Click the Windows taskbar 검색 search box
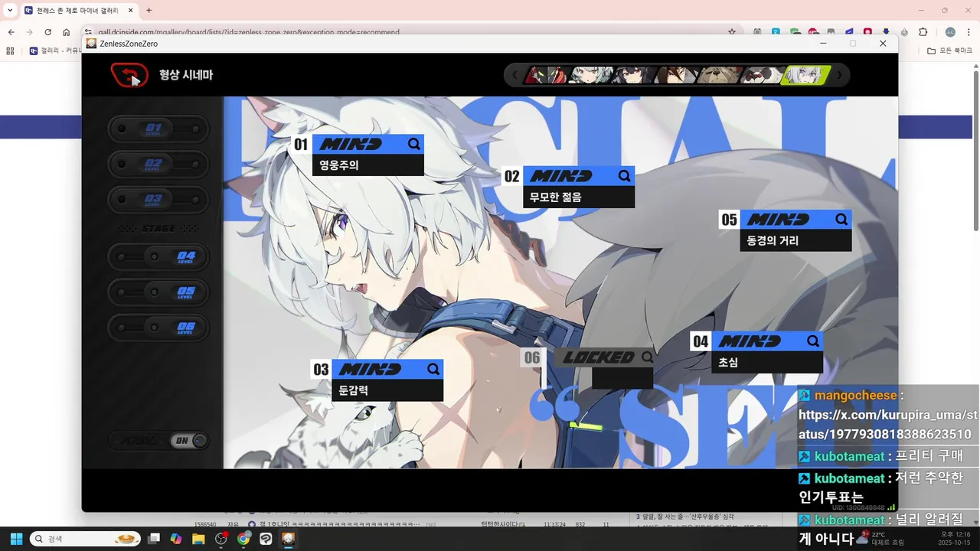Viewport: 980px width, 551px height. (85, 539)
